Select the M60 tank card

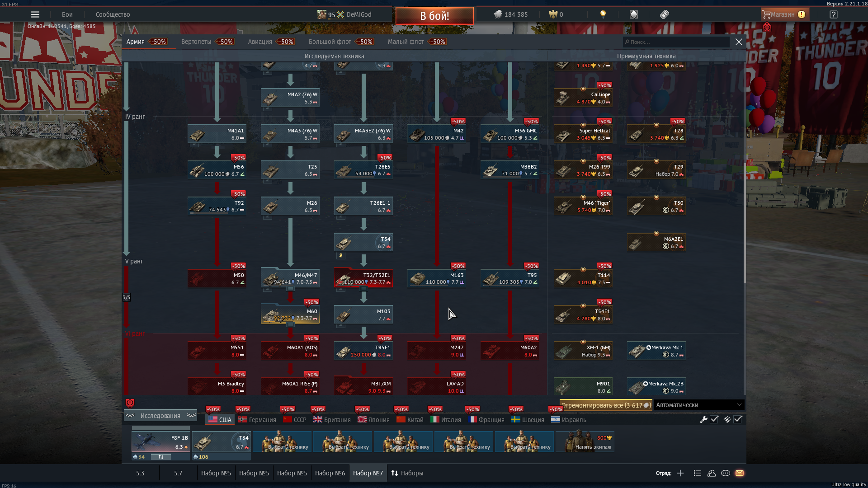click(x=290, y=314)
